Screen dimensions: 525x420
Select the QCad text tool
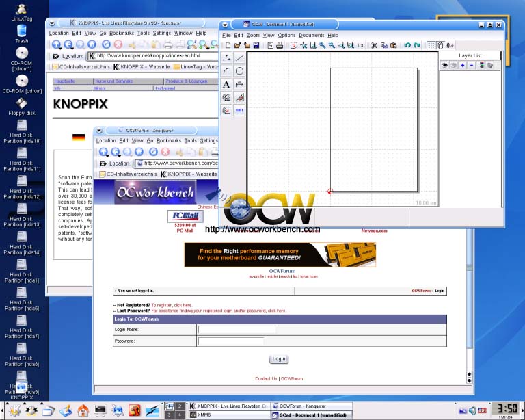(x=226, y=84)
